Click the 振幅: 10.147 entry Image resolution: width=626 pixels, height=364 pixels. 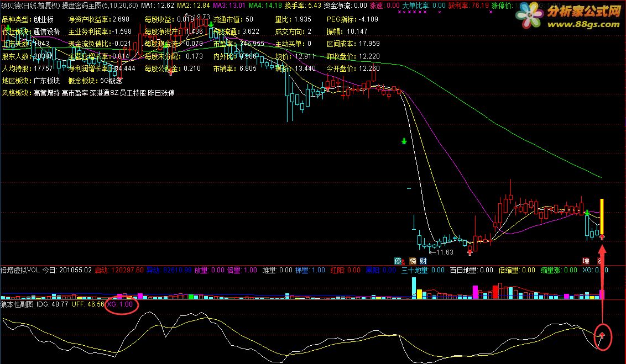point(347,31)
